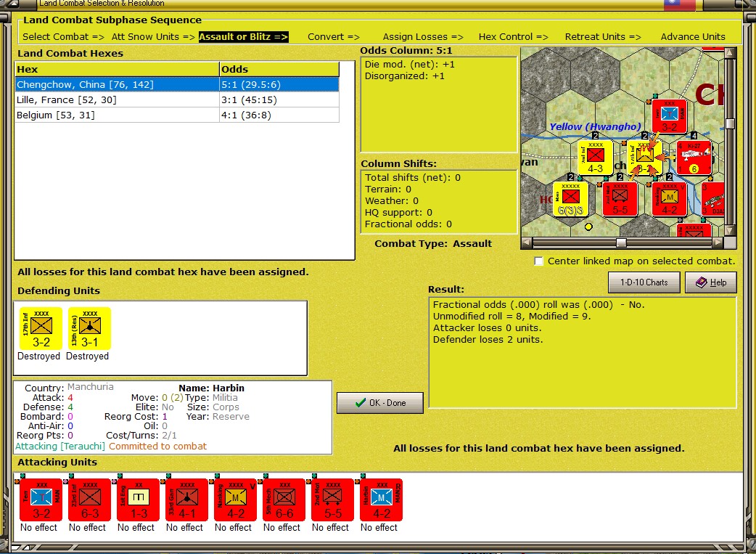Image resolution: width=756 pixels, height=554 pixels.
Task: Click the 2nd Inf 4-3 unit on map
Action: pyautogui.click(x=596, y=158)
